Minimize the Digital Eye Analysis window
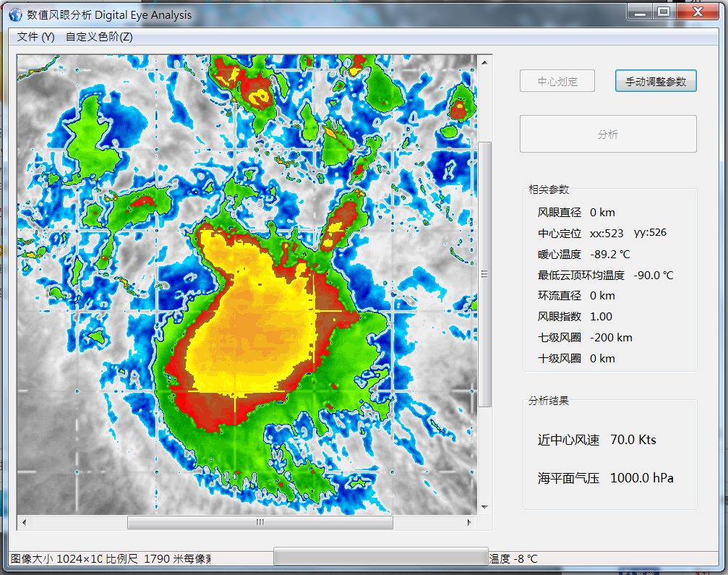Image resolution: width=728 pixels, height=575 pixels. [638, 12]
